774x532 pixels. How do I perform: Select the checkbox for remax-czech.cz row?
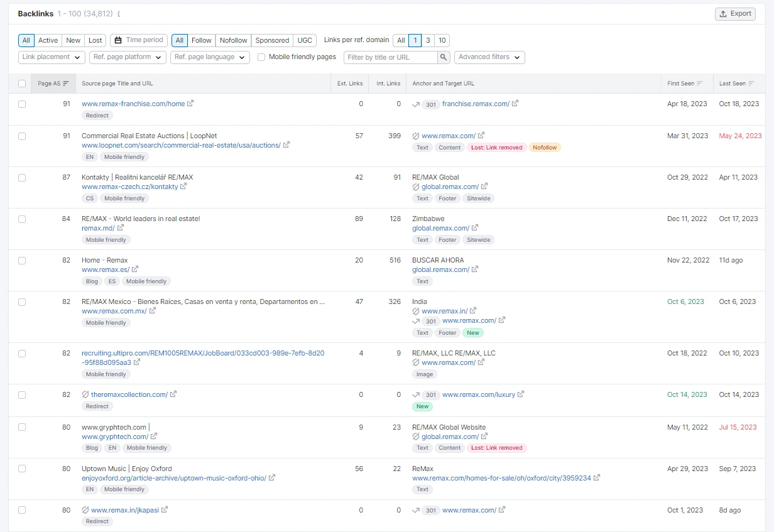[22, 178]
